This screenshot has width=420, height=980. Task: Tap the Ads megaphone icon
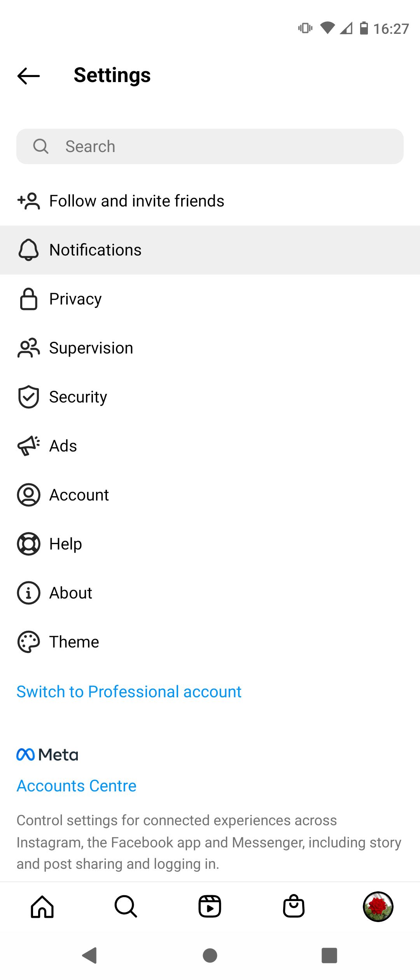28,446
